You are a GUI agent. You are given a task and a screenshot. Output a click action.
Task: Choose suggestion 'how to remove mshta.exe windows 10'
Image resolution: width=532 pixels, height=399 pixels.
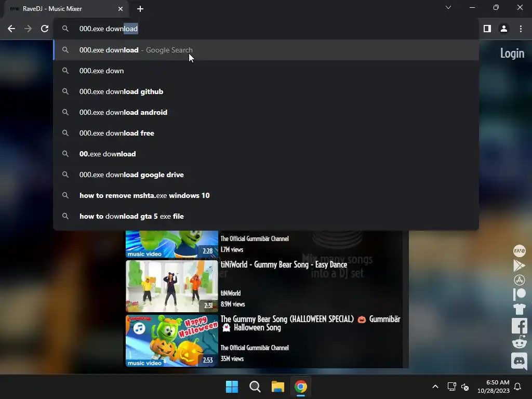click(x=267, y=195)
